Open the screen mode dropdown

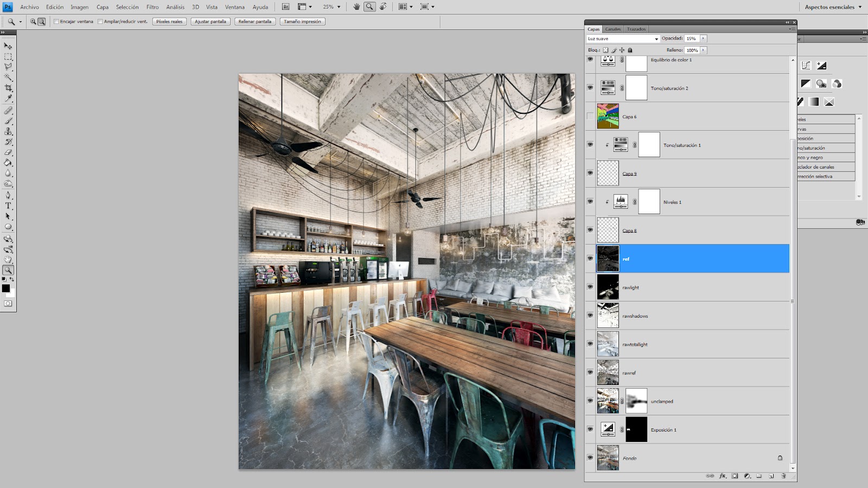pyautogui.click(x=427, y=7)
